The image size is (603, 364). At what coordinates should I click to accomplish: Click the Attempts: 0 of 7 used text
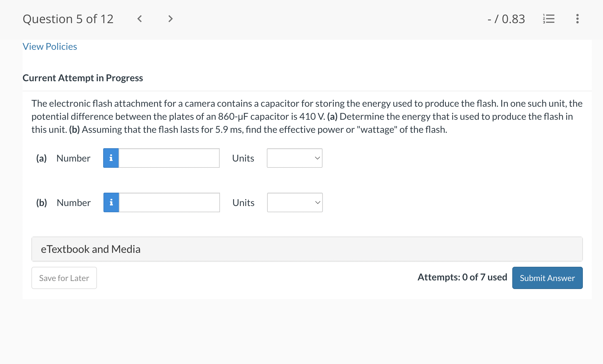click(462, 277)
